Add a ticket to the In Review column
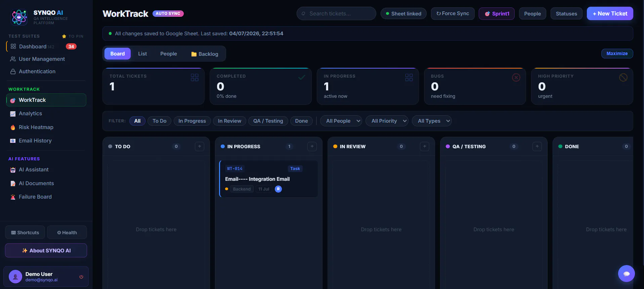The height and width of the screenshot is (289, 644). pos(425,147)
